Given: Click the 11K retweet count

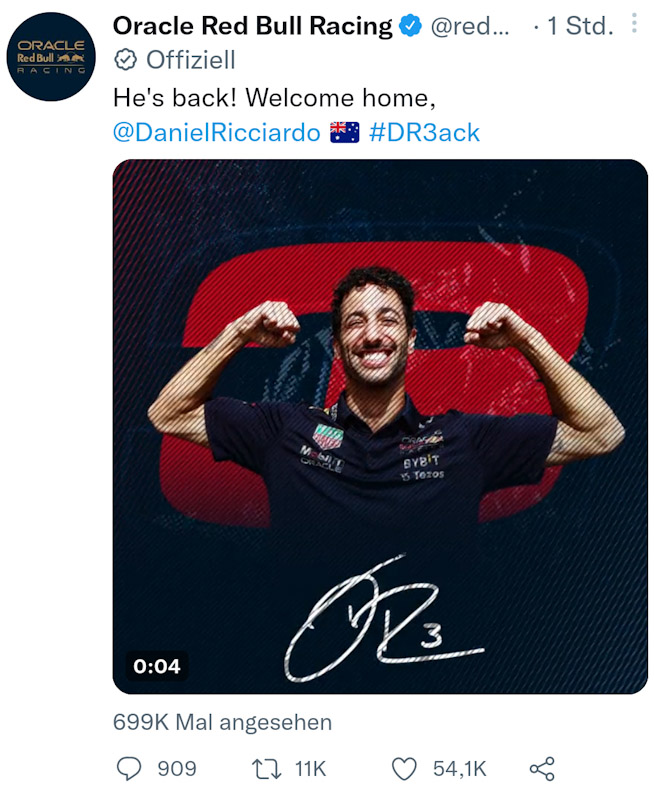Looking at the screenshot, I should point(310,769).
